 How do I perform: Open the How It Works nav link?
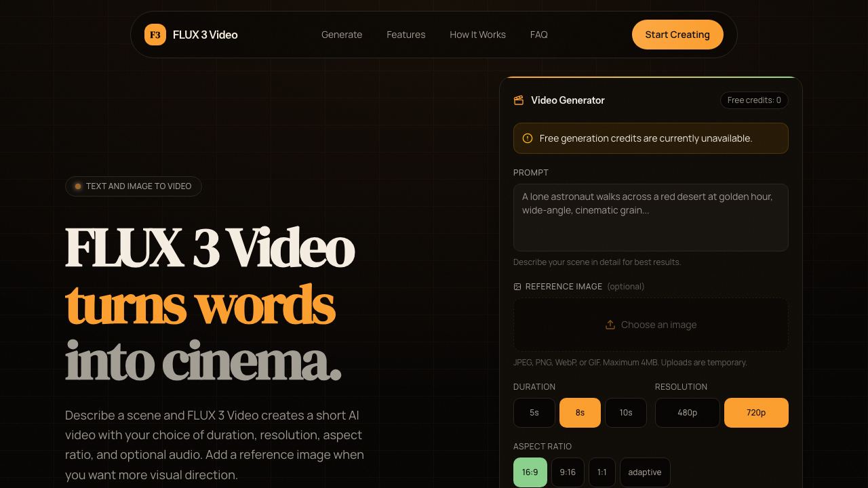coord(478,35)
